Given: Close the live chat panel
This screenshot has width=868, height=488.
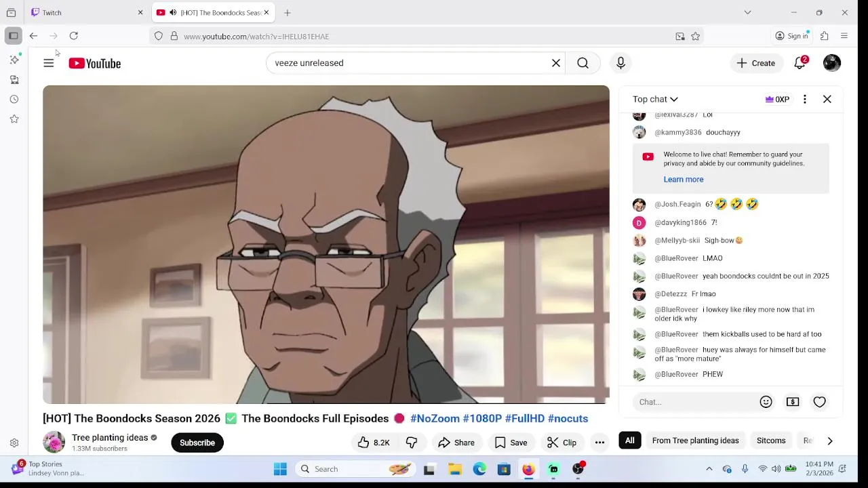Looking at the screenshot, I should coord(827,99).
